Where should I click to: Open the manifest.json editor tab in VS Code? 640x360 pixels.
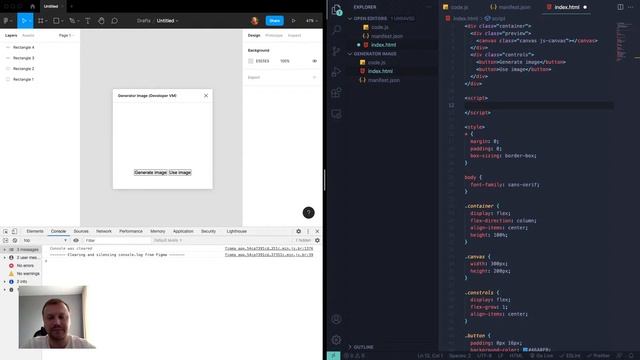(511, 7)
